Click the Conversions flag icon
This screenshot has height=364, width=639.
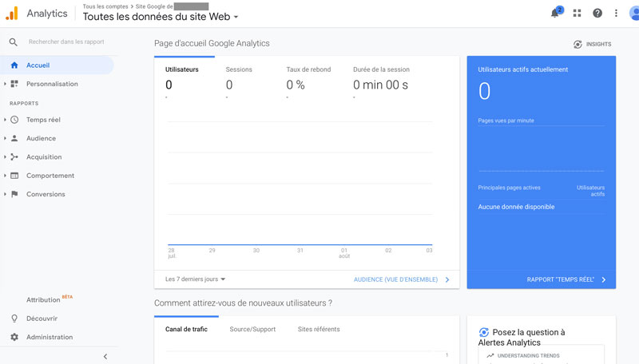pyautogui.click(x=14, y=194)
